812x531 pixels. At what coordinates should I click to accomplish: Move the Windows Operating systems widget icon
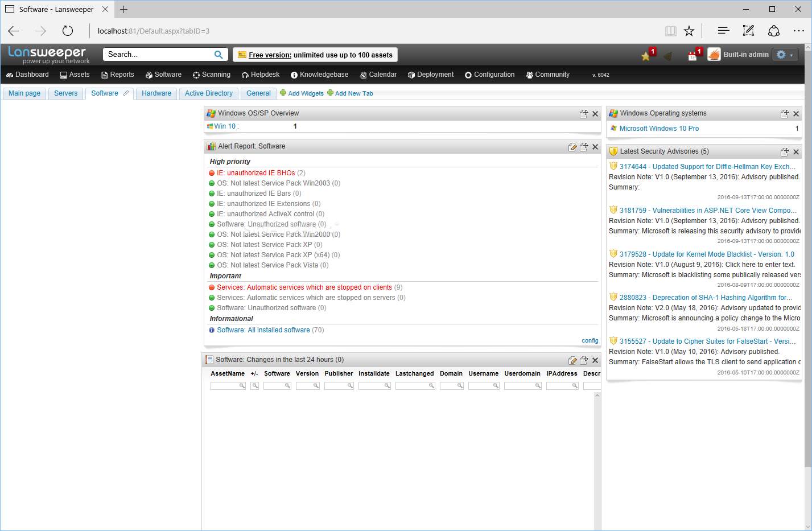click(785, 114)
